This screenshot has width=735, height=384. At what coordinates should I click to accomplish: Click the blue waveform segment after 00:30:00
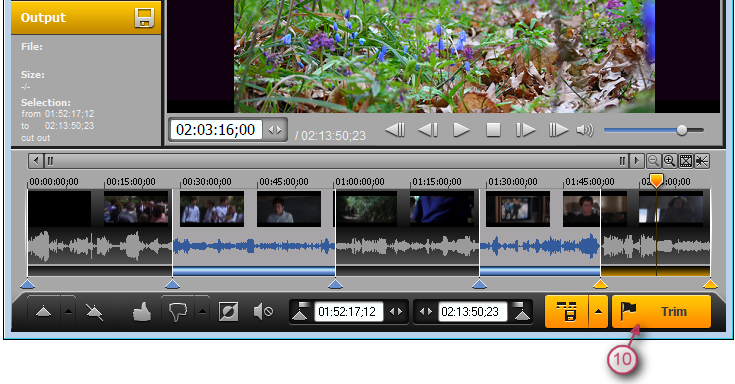pyautogui.click(x=254, y=246)
